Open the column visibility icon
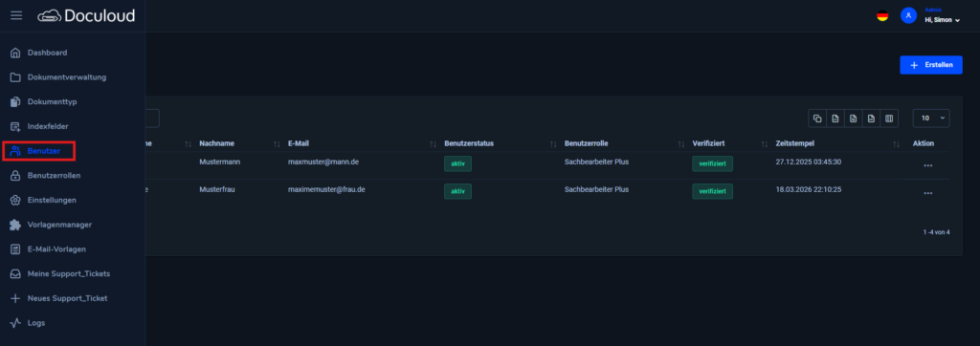Image resolution: width=980 pixels, height=346 pixels. [888, 118]
